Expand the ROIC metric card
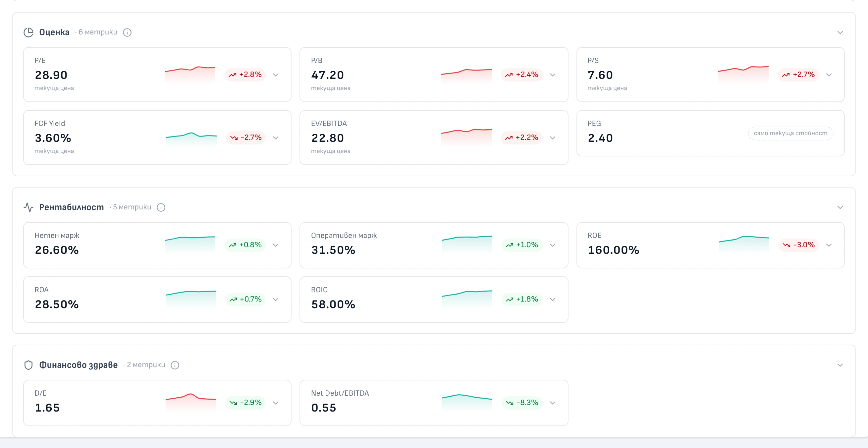The height and width of the screenshot is (448, 868). pyautogui.click(x=553, y=299)
